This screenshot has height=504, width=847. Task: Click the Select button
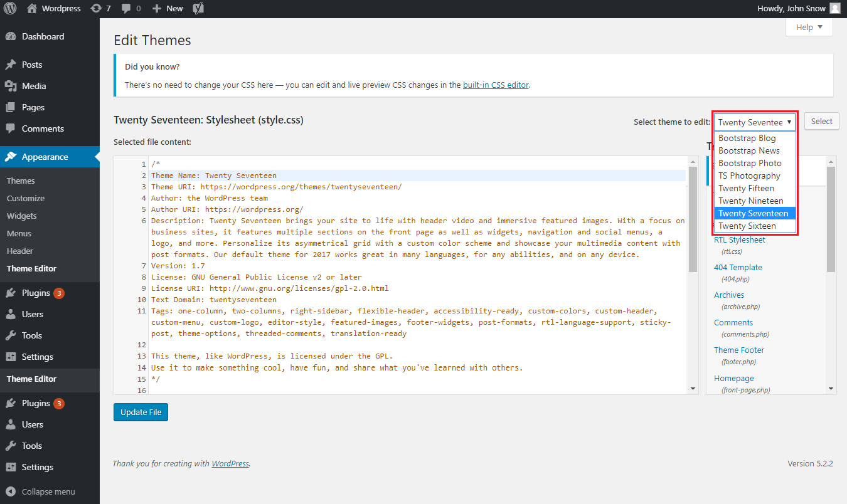coord(822,122)
